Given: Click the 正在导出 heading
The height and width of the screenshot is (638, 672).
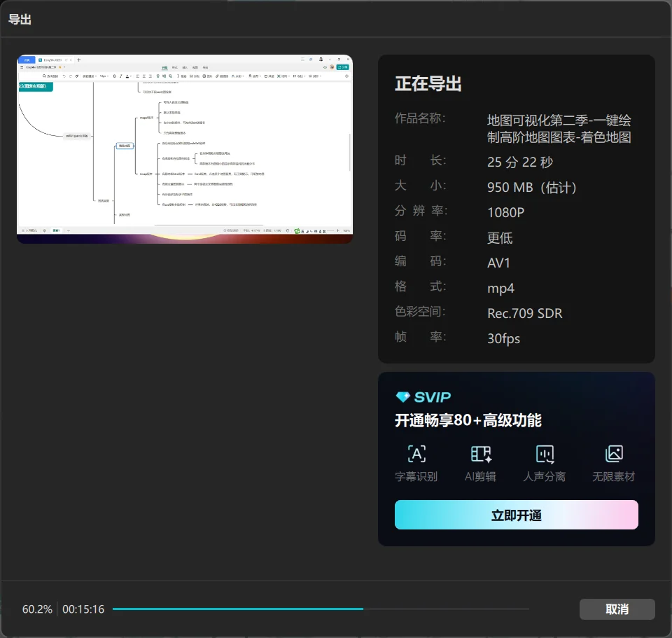Looking at the screenshot, I should tap(428, 83).
